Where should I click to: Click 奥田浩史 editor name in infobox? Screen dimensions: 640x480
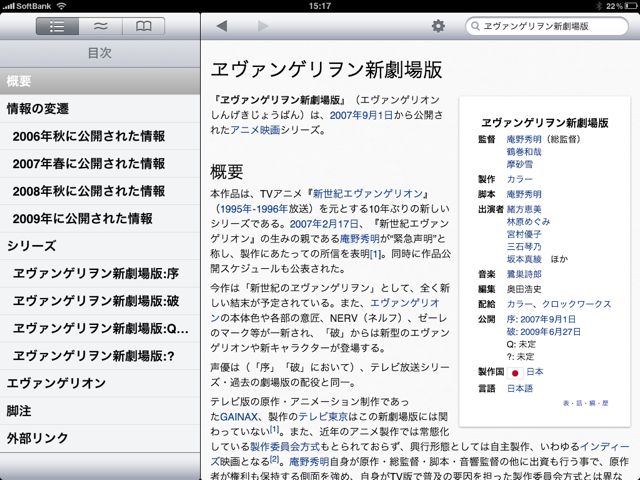point(524,289)
